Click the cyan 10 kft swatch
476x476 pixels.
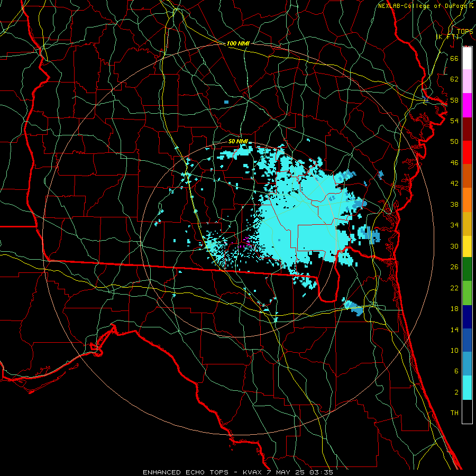click(x=467, y=388)
